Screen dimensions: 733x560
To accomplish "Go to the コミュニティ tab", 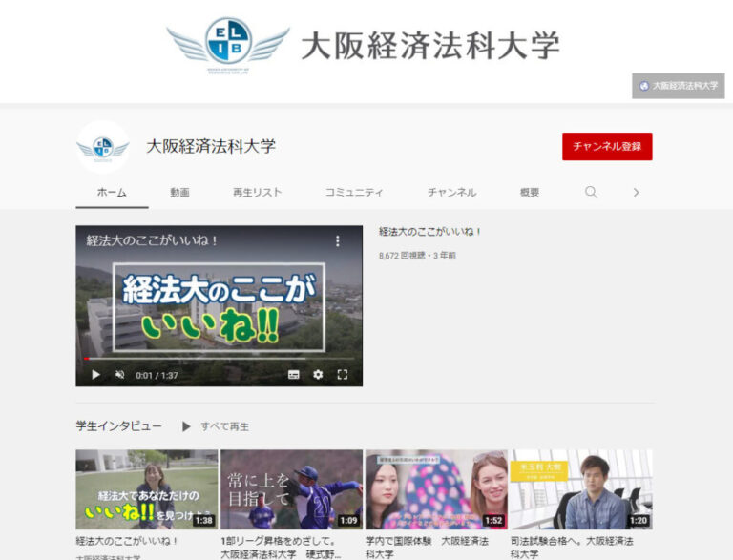I will (354, 192).
